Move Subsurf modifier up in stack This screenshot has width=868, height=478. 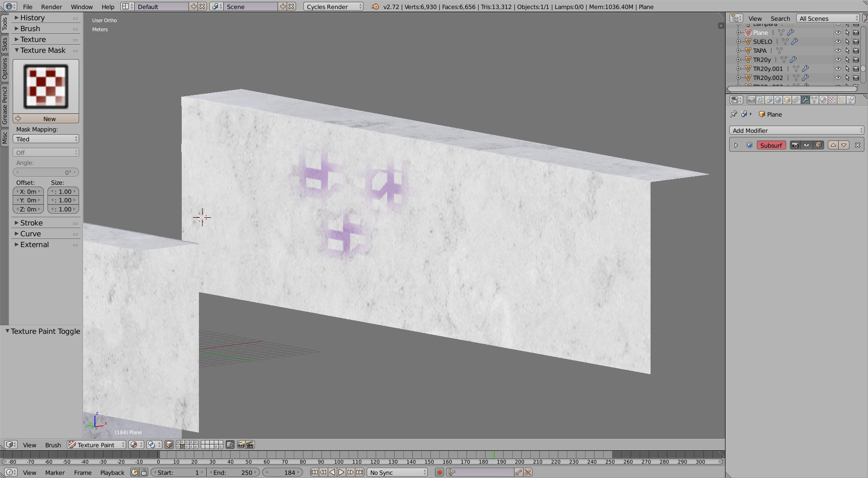833,145
